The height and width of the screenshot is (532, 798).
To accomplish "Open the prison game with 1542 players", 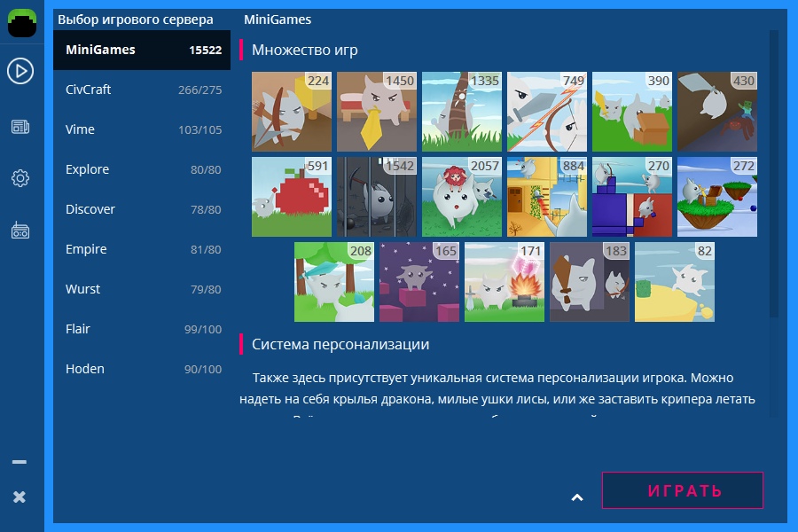I will pos(377,197).
